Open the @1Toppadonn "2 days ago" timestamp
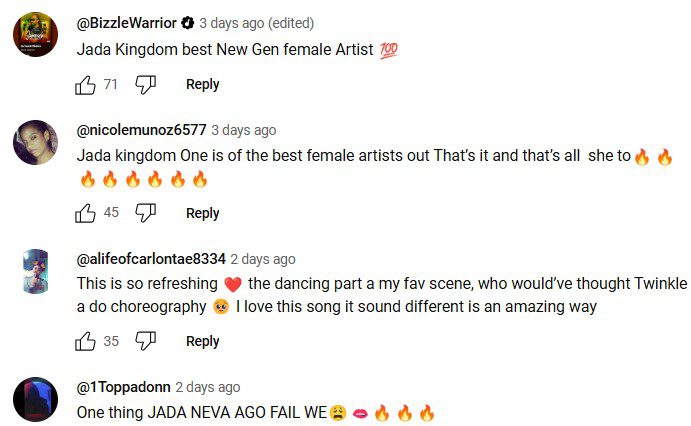The height and width of the screenshot is (426, 691). (x=208, y=386)
